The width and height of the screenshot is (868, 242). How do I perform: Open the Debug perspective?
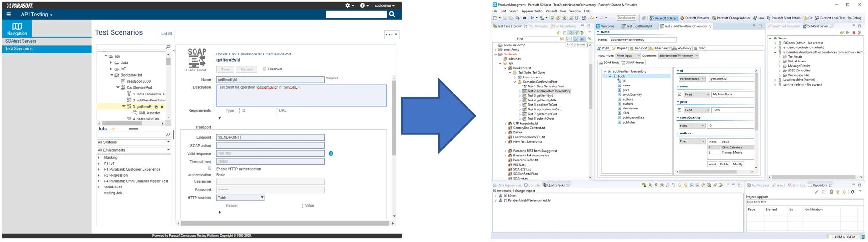[x=854, y=18]
